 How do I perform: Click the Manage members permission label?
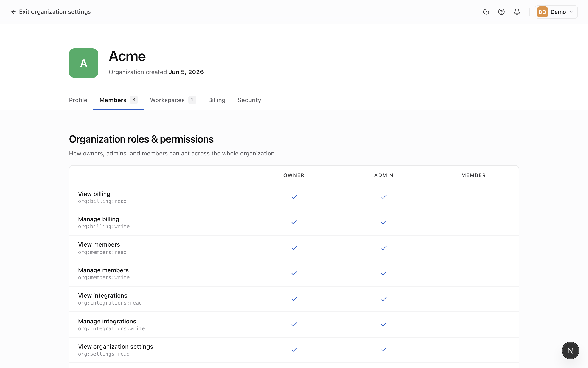(103, 270)
